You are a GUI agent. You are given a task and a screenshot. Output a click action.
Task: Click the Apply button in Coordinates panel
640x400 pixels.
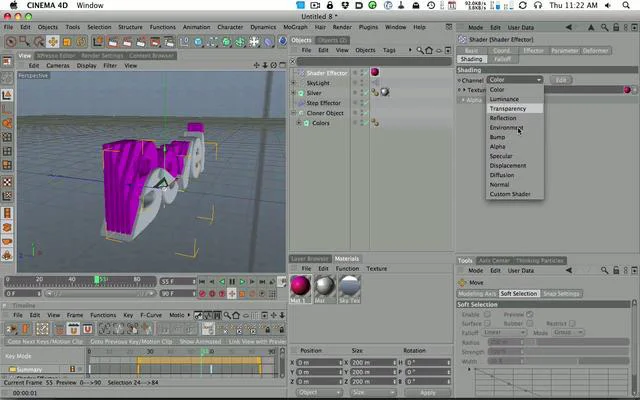click(427, 392)
